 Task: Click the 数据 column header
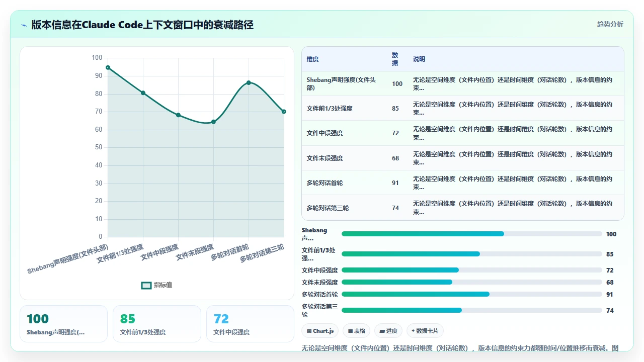click(x=395, y=59)
